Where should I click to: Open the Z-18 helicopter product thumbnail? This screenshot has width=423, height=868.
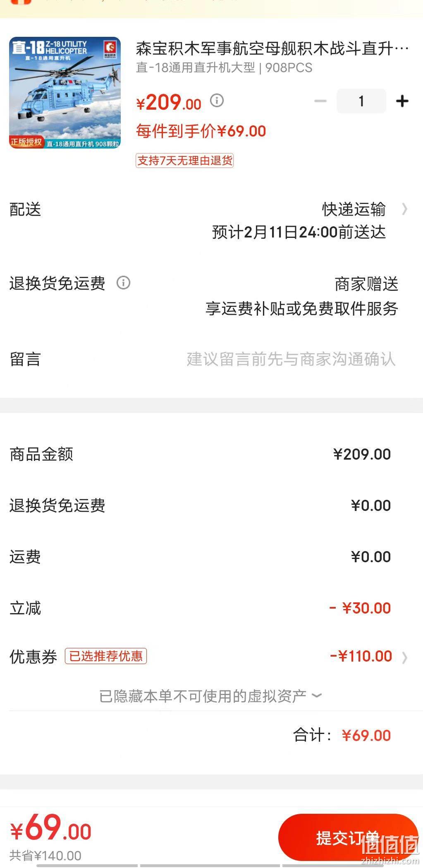click(x=65, y=93)
